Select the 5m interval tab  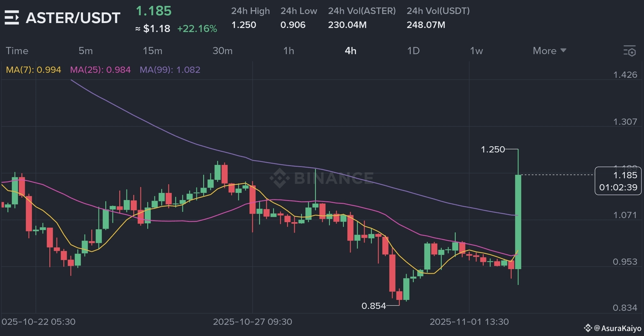[x=85, y=51]
